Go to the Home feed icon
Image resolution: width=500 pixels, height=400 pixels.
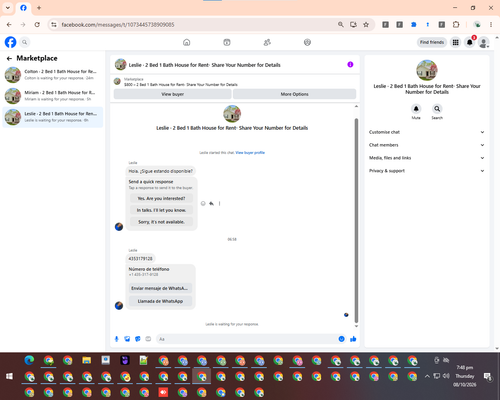point(187,42)
